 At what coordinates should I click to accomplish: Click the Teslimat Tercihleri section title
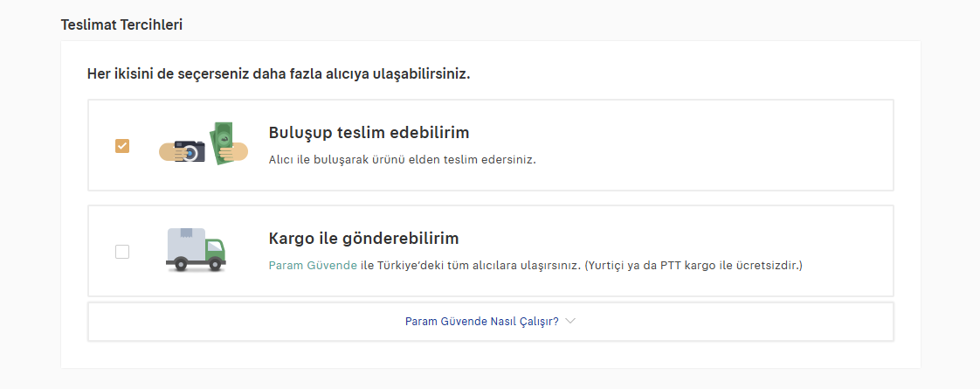pyautogui.click(x=121, y=24)
